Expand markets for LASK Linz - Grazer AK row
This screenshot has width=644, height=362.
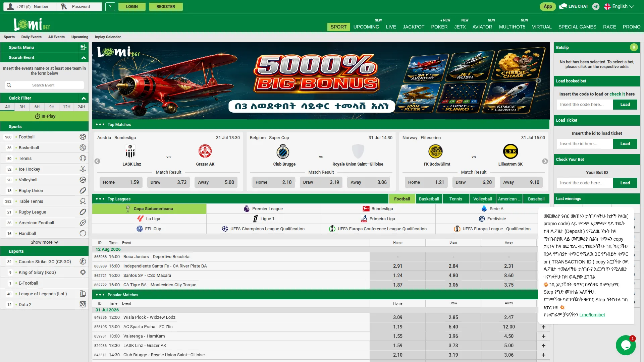[543, 346]
